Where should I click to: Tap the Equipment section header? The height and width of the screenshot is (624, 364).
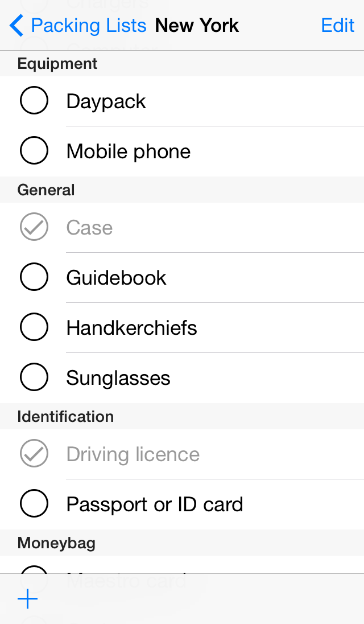57,64
